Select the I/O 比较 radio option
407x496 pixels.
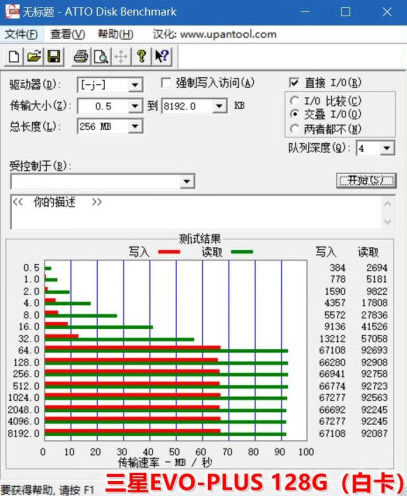(x=294, y=100)
